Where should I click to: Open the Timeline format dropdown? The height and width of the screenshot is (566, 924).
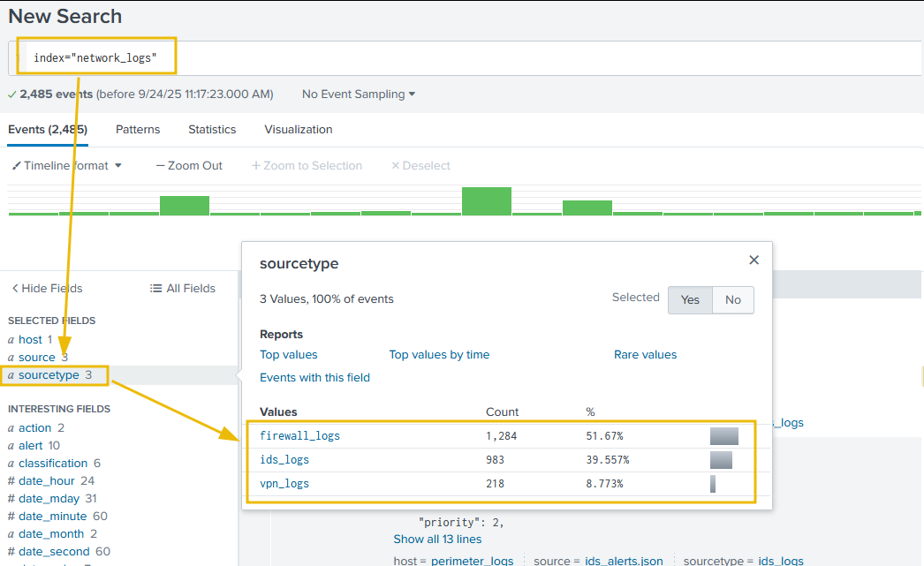67,166
